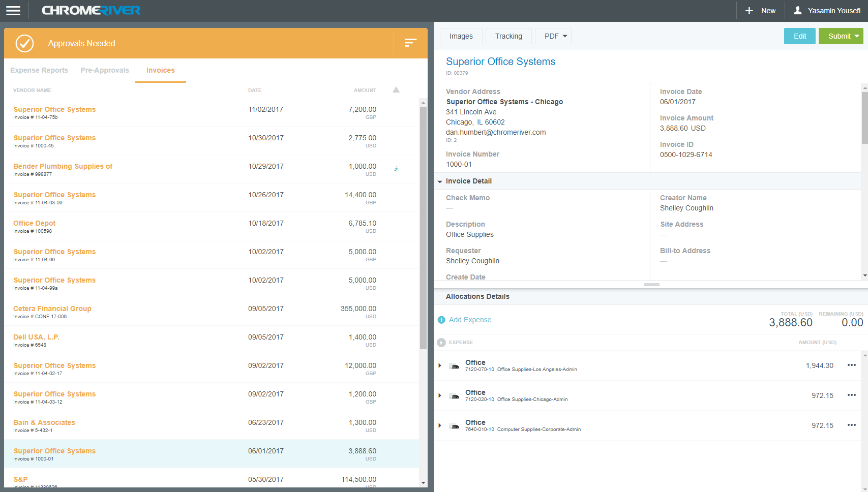868x492 pixels.
Task: Open the Tracking view
Action: tap(508, 36)
